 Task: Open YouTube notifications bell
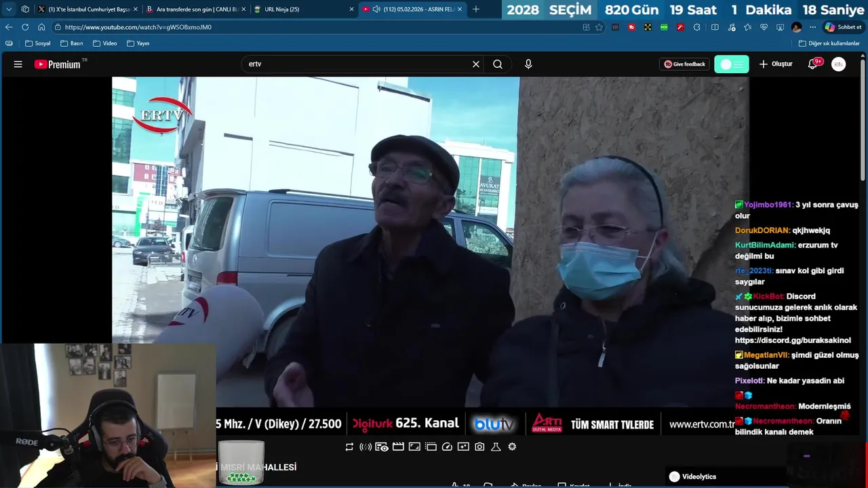tap(813, 64)
